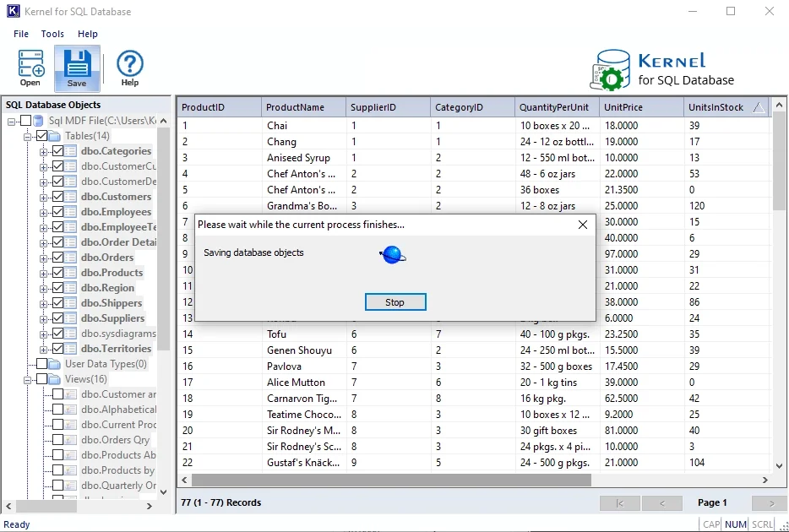Click the dbo.Orders table icon

(71, 258)
